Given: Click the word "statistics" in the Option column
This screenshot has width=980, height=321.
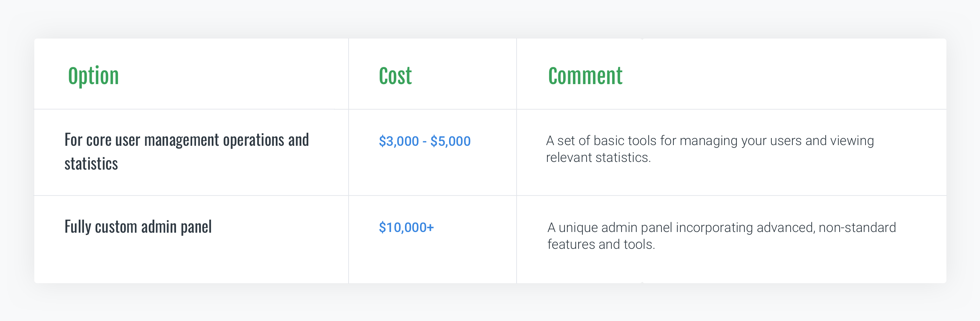Looking at the screenshot, I should [91, 164].
